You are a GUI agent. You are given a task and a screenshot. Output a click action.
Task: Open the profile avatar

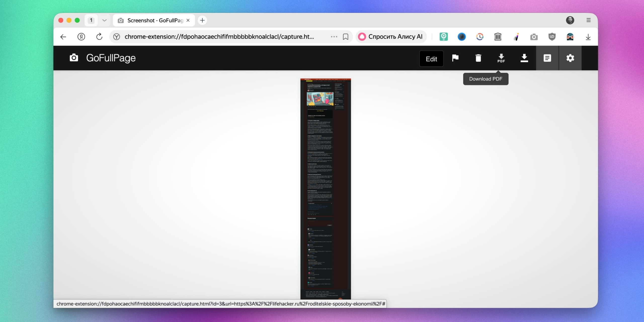(x=570, y=20)
